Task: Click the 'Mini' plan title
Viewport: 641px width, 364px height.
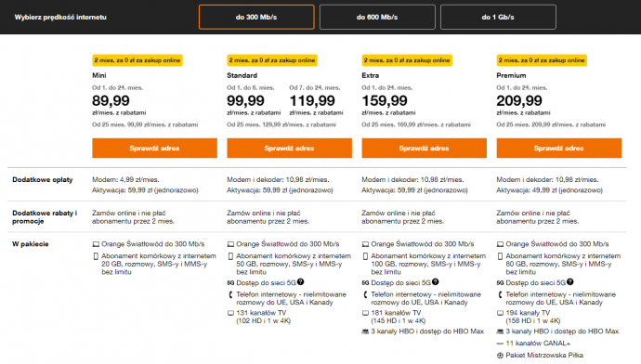Action: point(98,75)
